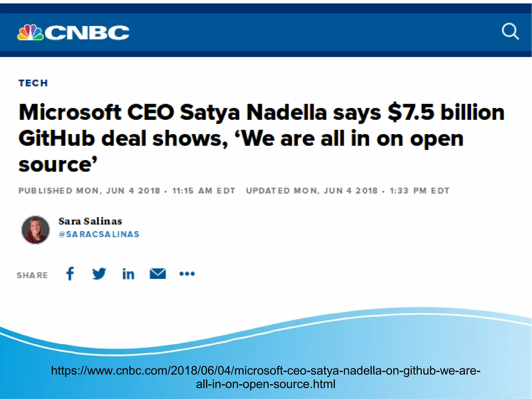Click the Sara Salinas author name
Viewport: 532px width, 399px height.
(90, 221)
